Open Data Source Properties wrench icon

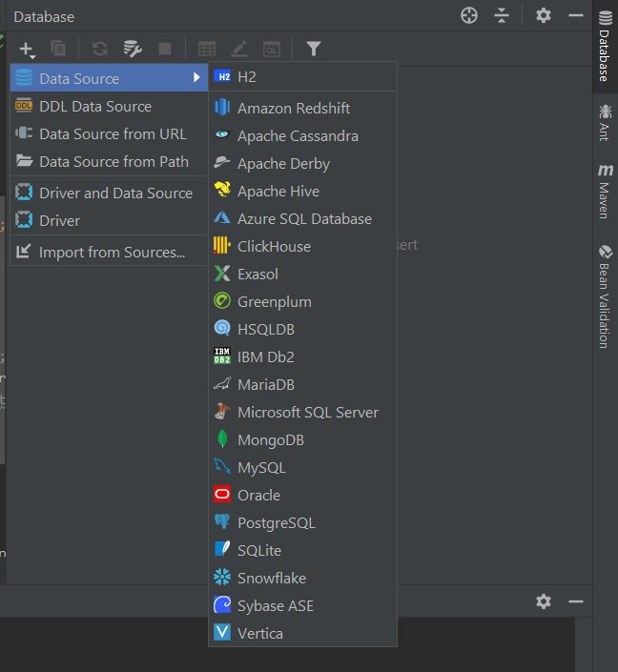(x=133, y=49)
